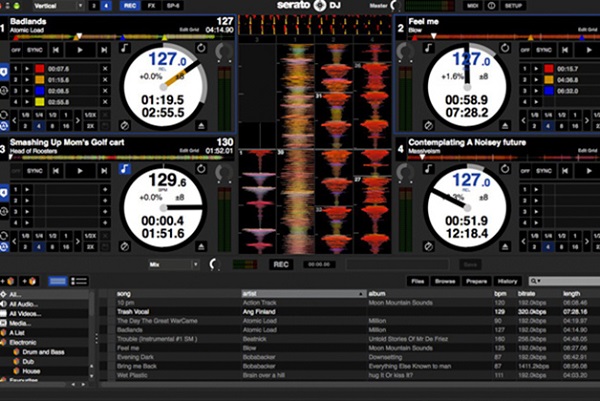Play deck 3 Smashing Up Mom's Golf cart
This screenshot has width=600, height=401.
80,171
